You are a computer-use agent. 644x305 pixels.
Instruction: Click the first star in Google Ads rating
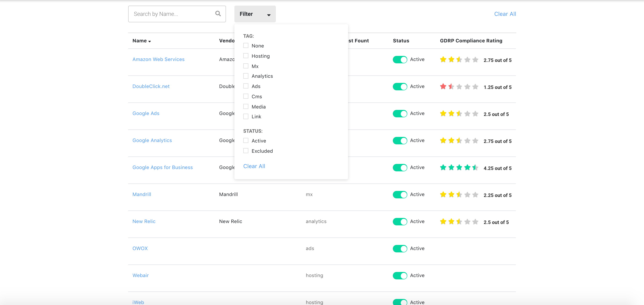coord(443,114)
